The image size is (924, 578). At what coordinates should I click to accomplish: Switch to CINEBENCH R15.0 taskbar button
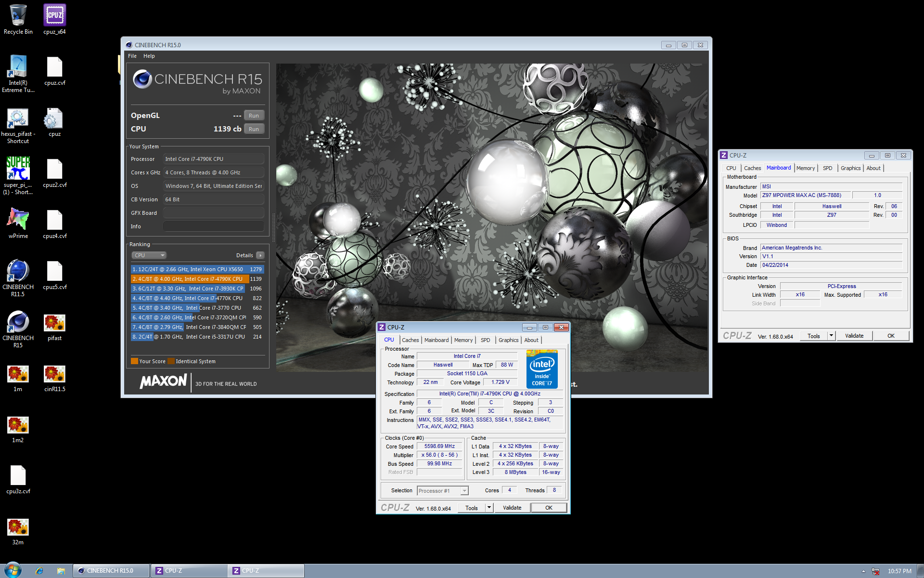tap(111, 571)
